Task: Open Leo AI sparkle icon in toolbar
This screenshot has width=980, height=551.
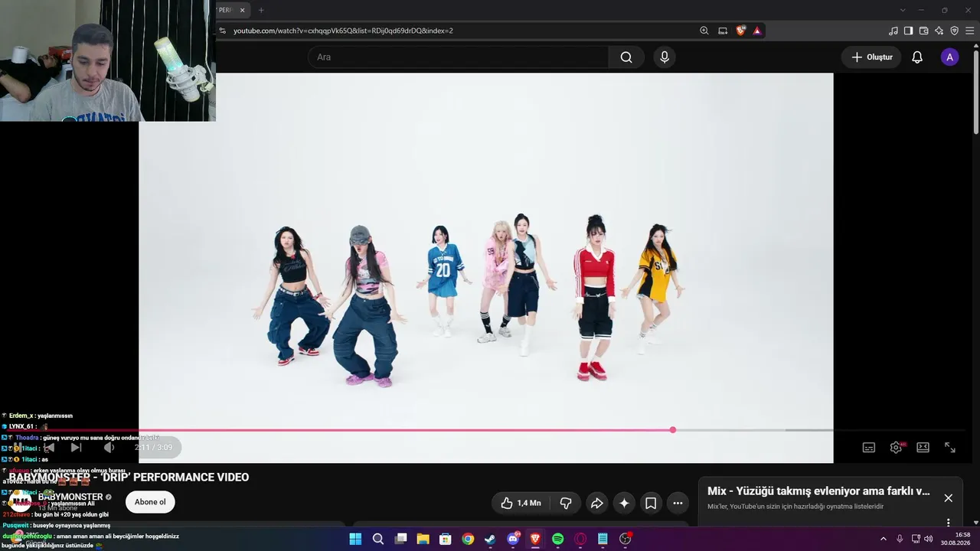Action: (939, 31)
